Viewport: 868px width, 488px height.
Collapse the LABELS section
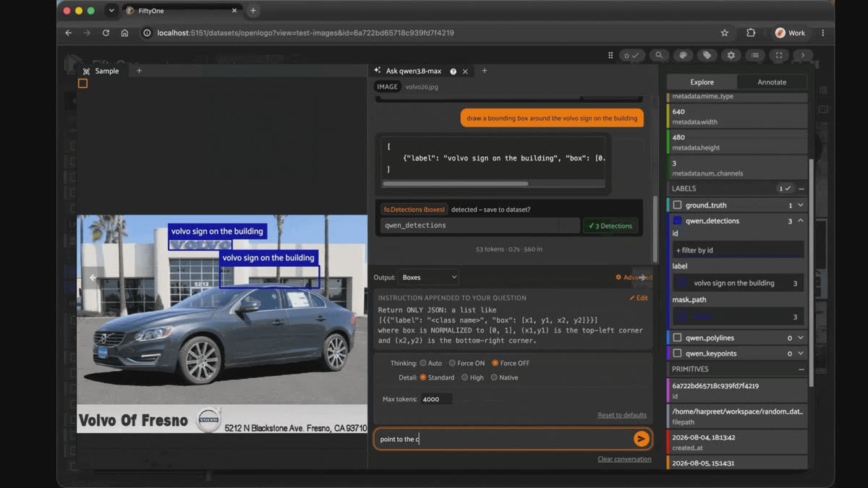[801, 189]
